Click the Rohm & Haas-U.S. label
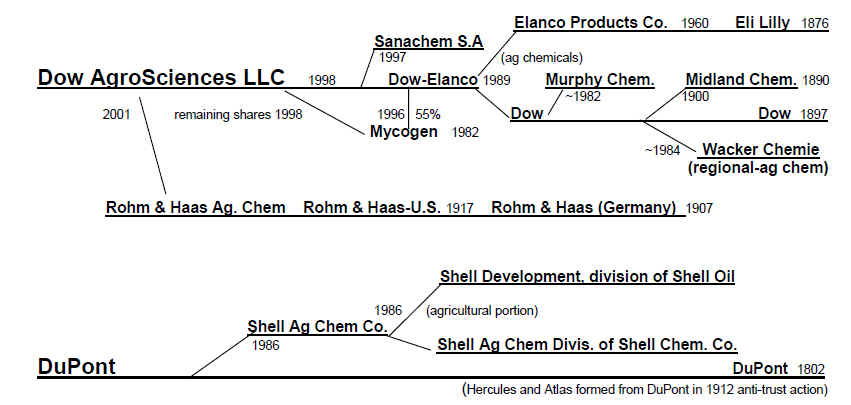 [x=372, y=207]
